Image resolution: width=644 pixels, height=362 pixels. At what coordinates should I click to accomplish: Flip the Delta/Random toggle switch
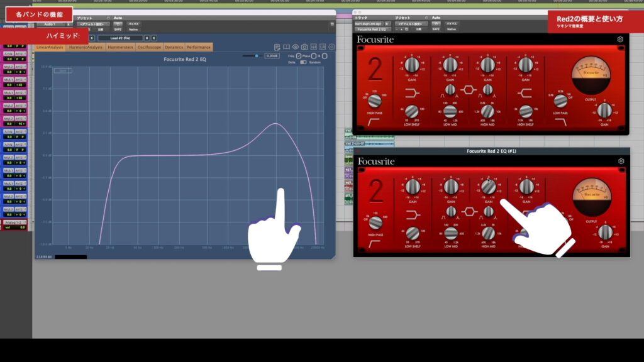pyautogui.click(x=303, y=62)
